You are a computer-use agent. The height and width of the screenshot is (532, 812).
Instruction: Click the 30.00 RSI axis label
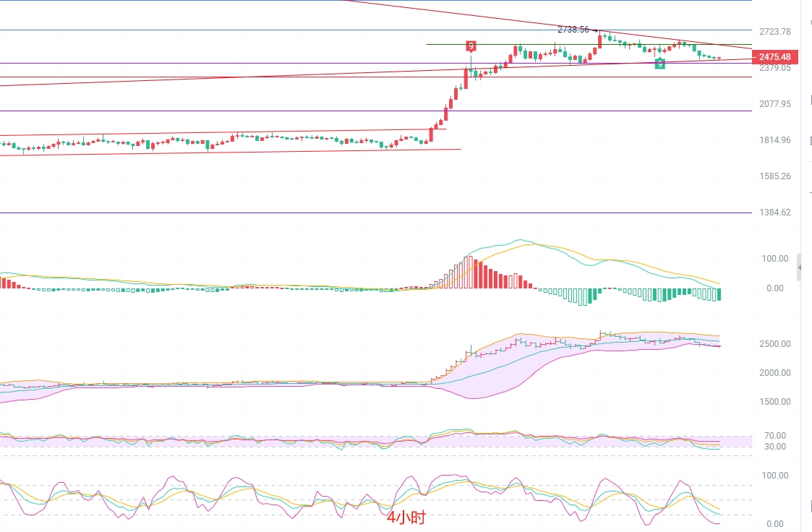[774, 447]
